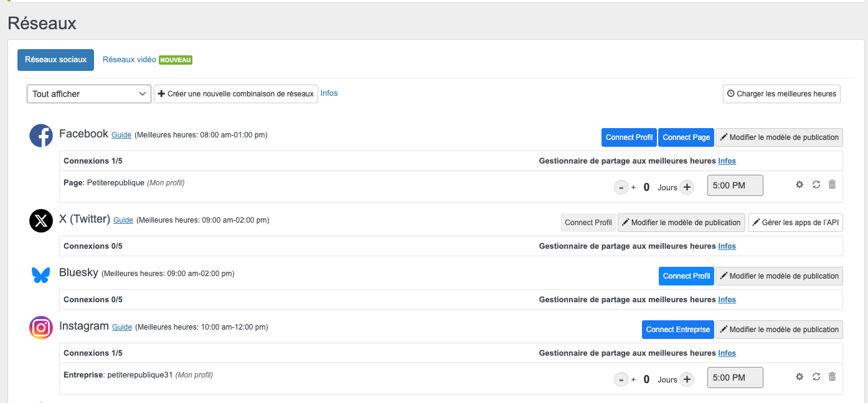The height and width of the screenshot is (403, 868).
Task: Increase Jours delay for Facebook page
Action: tap(687, 187)
